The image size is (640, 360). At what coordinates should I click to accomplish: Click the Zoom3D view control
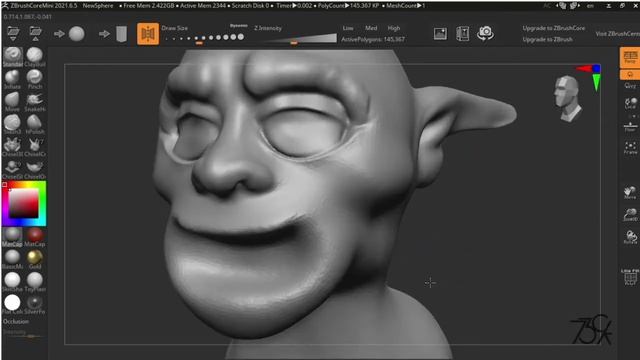pos(630,215)
